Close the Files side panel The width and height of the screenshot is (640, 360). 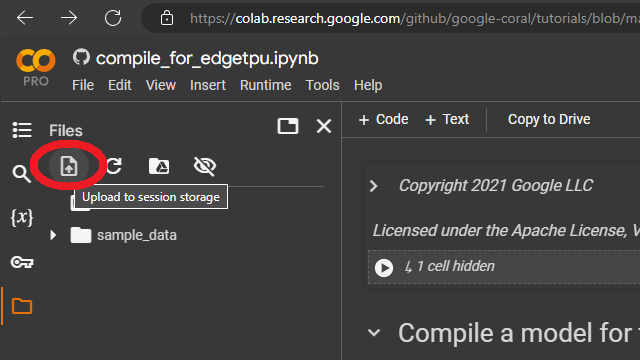pyautogui.click(x=324, y=126)
